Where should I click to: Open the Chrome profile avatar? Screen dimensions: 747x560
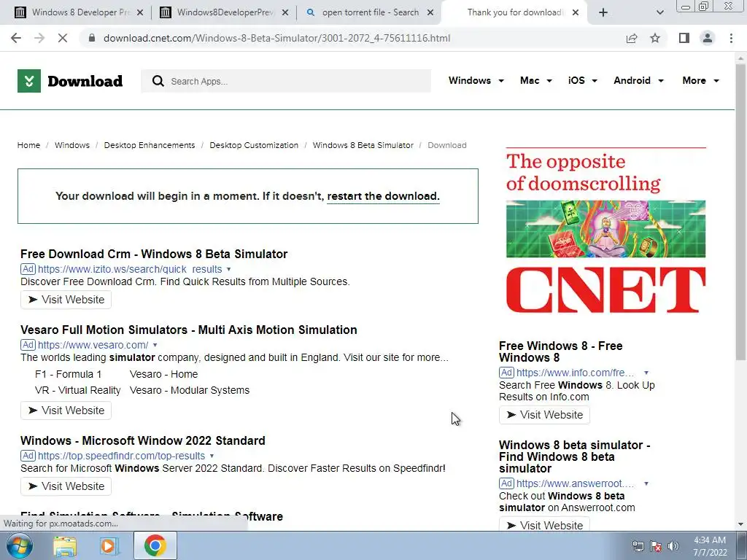(708, 38)
